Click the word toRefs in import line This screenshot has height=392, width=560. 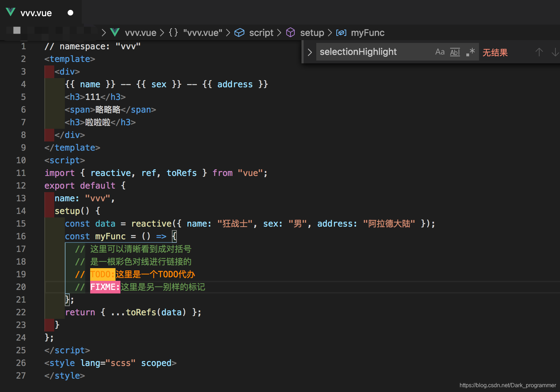coord(181,173)
